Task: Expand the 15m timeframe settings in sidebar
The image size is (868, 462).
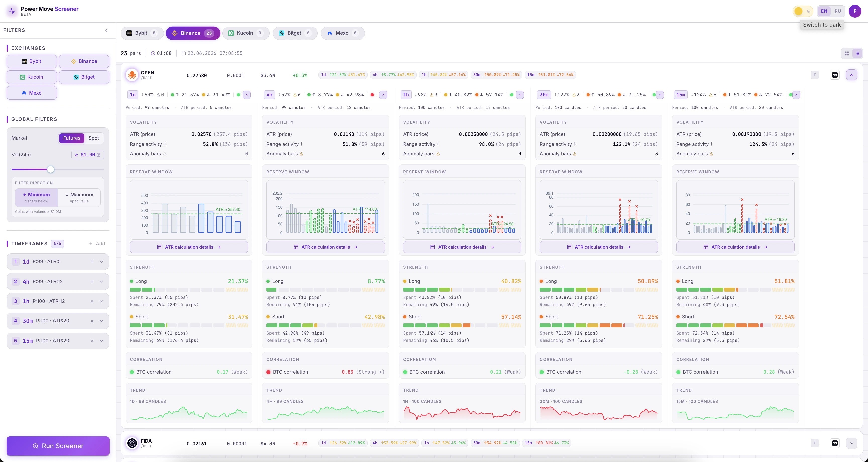Action: click(x=101, y=341)
